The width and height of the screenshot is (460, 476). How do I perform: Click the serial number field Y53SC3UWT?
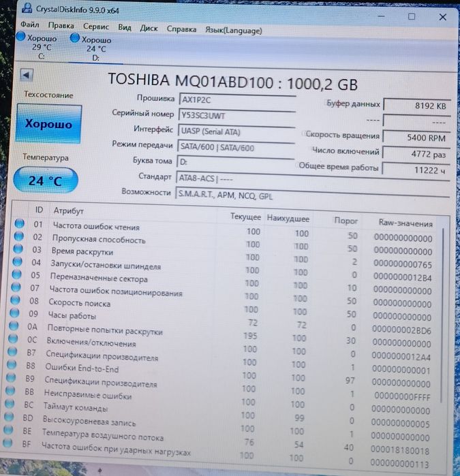(237, 116)
